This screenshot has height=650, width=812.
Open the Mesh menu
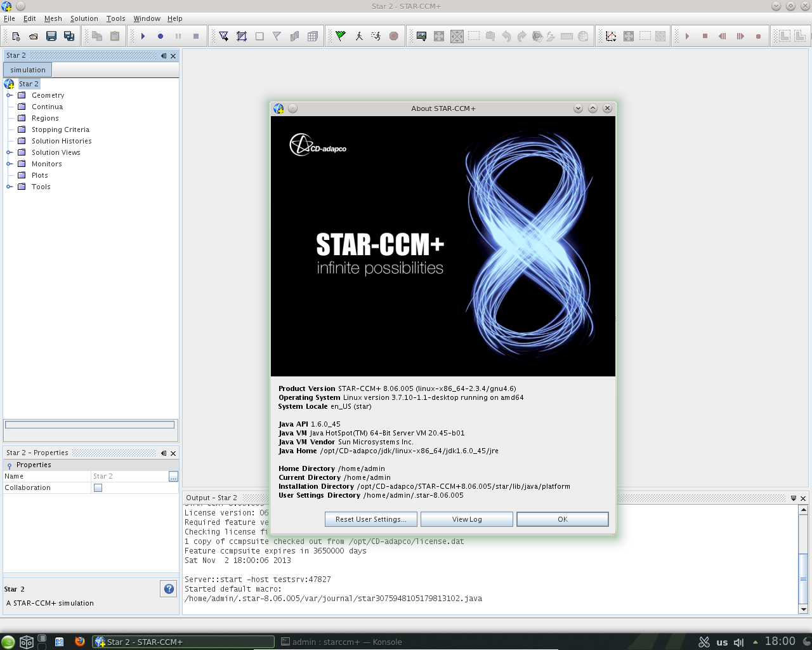pyautogui.click(x=53, y=18)
